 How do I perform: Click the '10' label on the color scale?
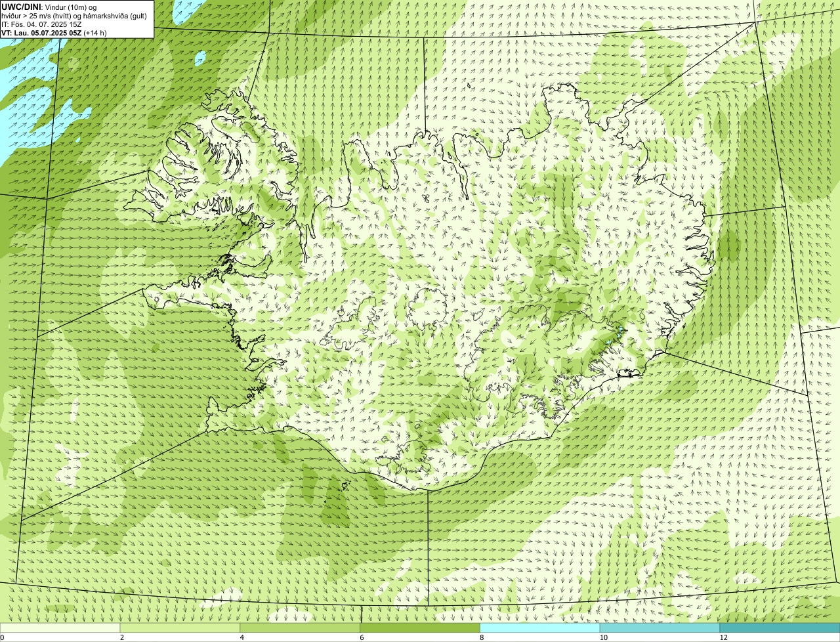[x=603, y=637]
